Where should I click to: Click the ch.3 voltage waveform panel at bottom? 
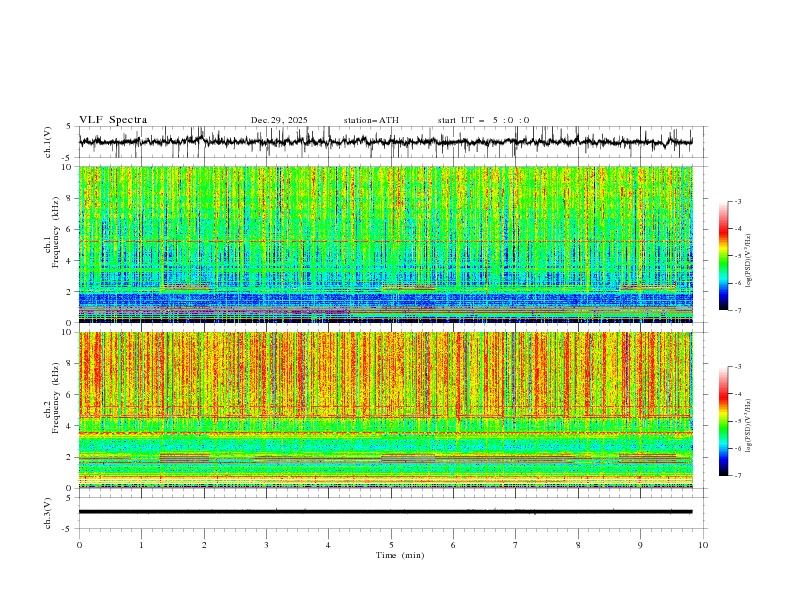(390, 512)
